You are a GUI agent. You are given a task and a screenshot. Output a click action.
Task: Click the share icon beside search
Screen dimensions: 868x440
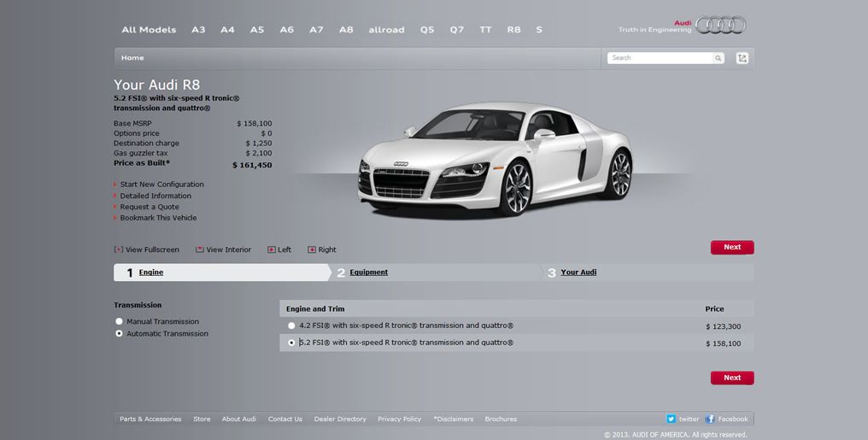(x=742, y=58)
